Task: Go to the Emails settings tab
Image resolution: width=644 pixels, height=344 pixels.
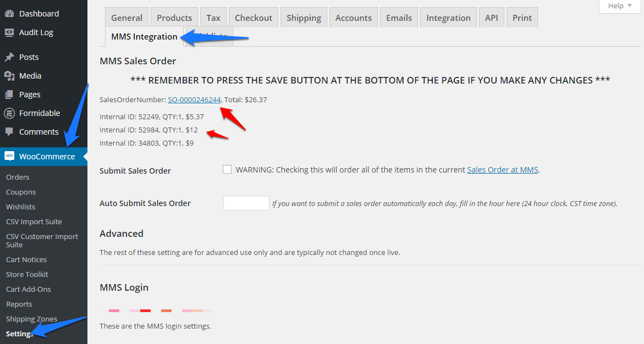Action: coord(399,18)
